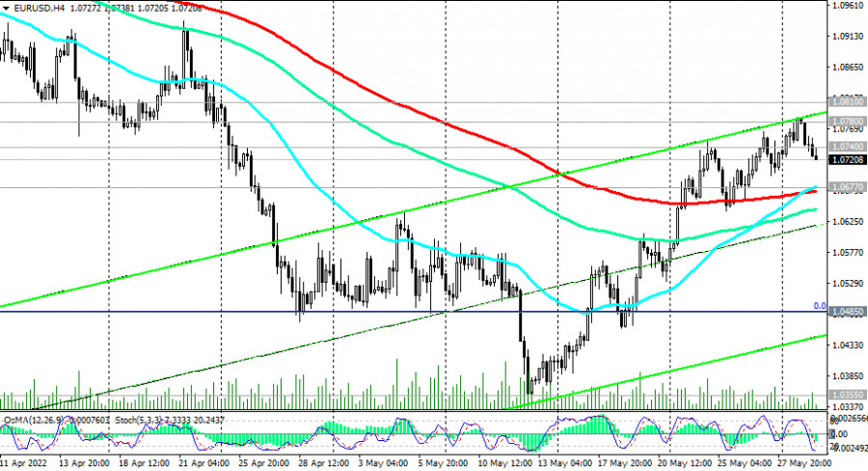Select the 1.08100 level label
Viewport: 868px width, 471px height.
(x=848, y=102)
